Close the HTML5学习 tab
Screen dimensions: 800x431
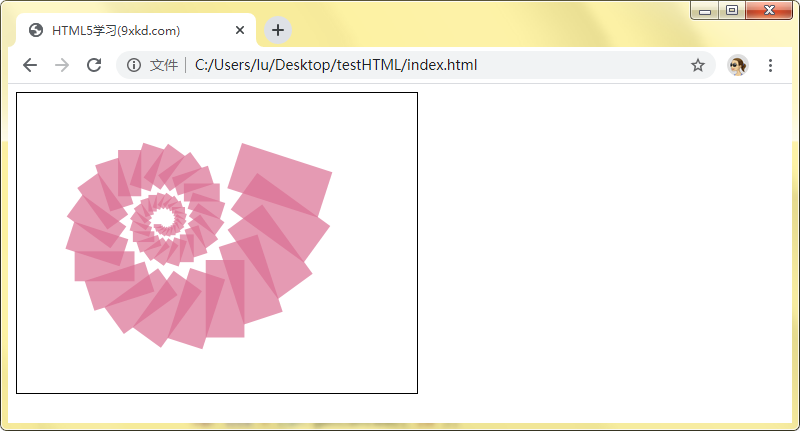(x=240, y=30)
